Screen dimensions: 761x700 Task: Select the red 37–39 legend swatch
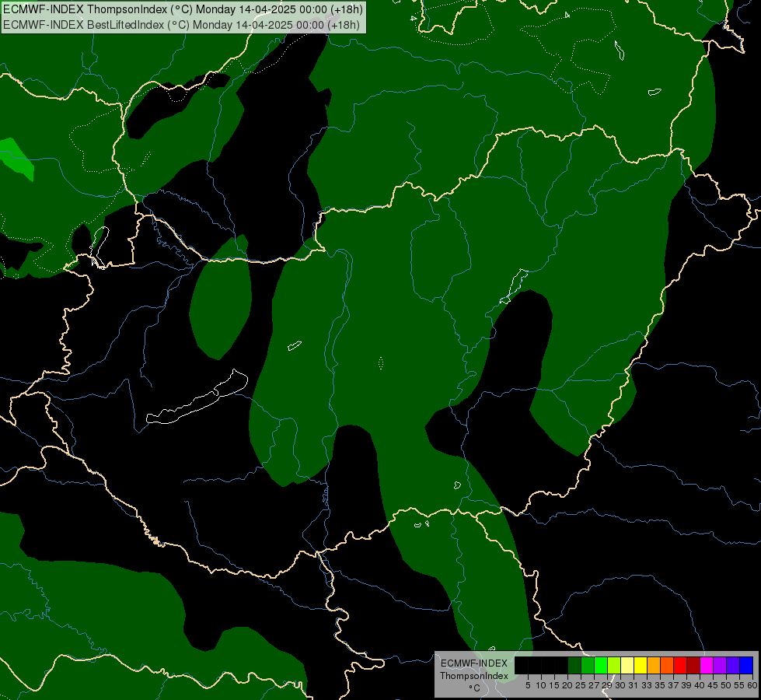680,665
